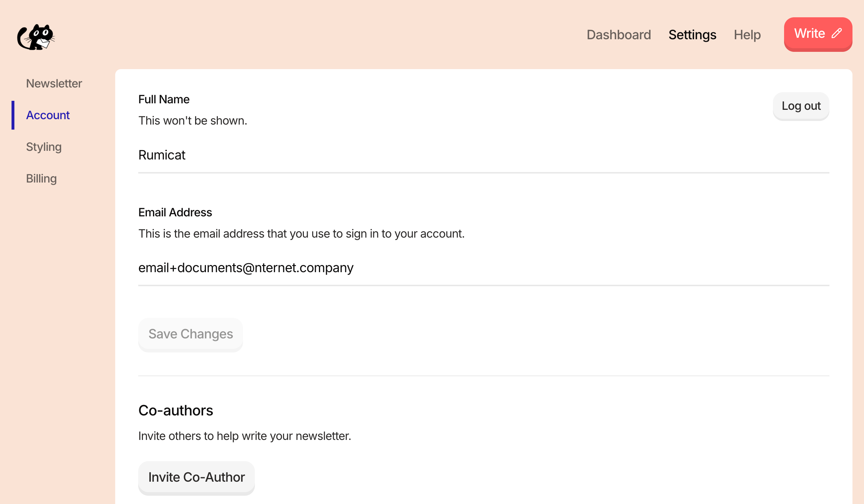Click into the Email Address input field
Viewport: 864px width, 504px height.
tap(483, 268)
